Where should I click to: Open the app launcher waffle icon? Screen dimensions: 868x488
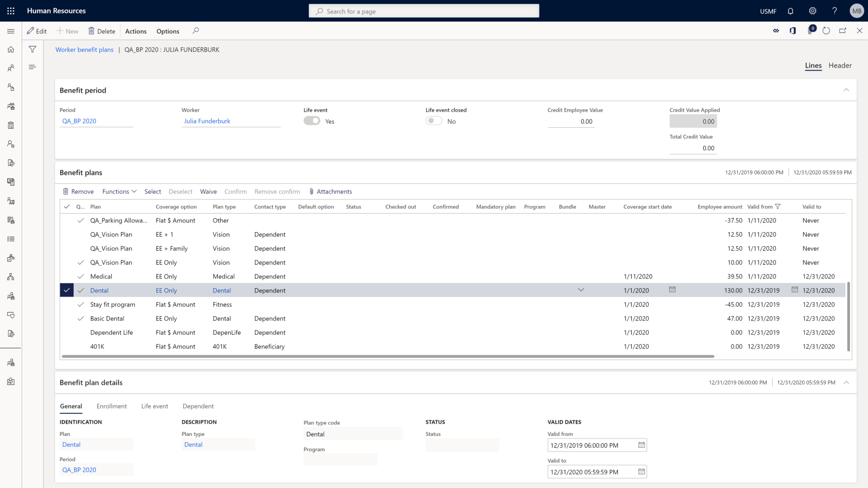[x=11, y=11]
